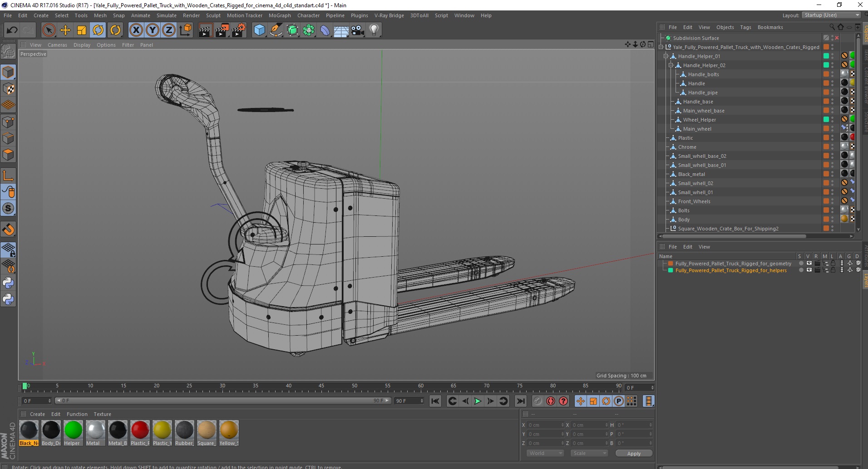
Task: Click the end frame 90 F stepper
Action: pyautogui.click(x=422, y=401)
